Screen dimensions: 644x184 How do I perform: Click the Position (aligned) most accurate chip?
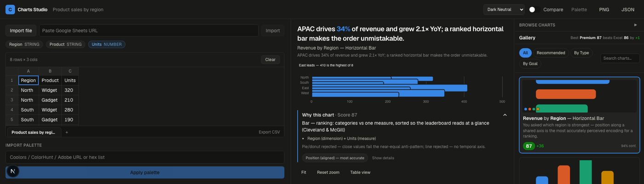coord(335,158)
